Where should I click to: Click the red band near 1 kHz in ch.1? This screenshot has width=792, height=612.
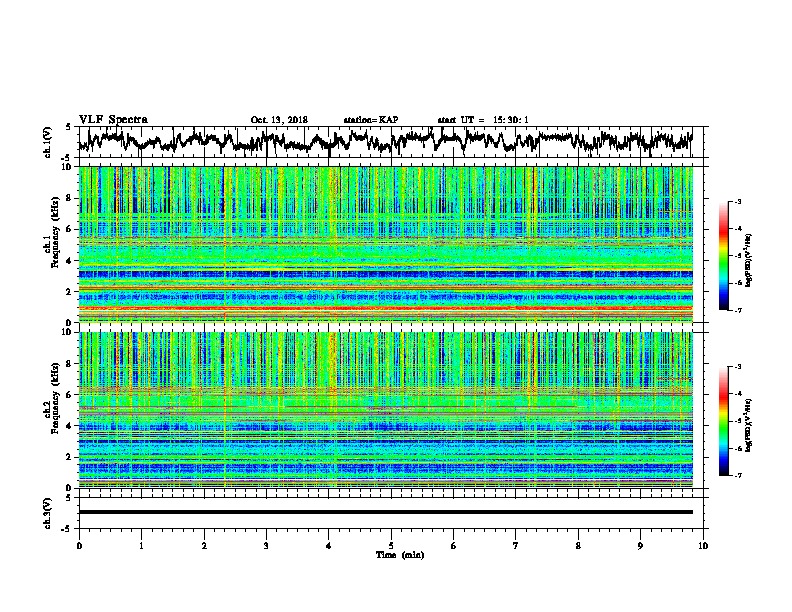pos(385,308)
